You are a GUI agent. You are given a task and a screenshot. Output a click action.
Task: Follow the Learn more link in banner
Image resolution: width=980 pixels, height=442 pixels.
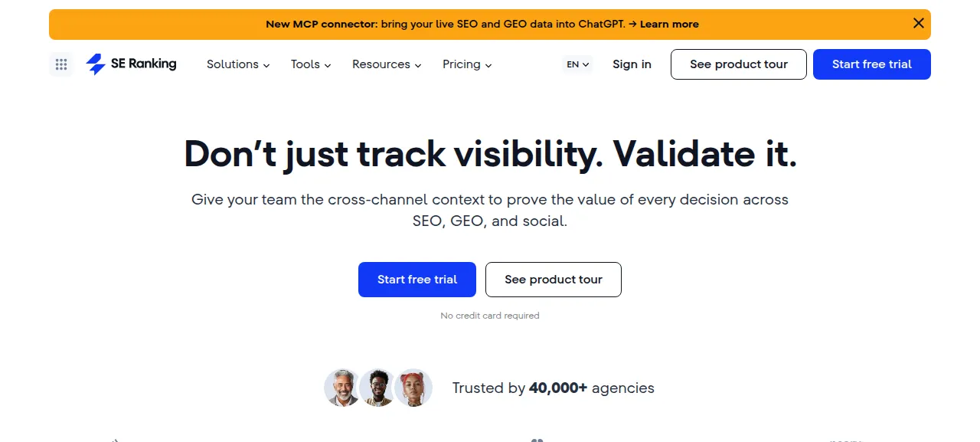(669, 24)
